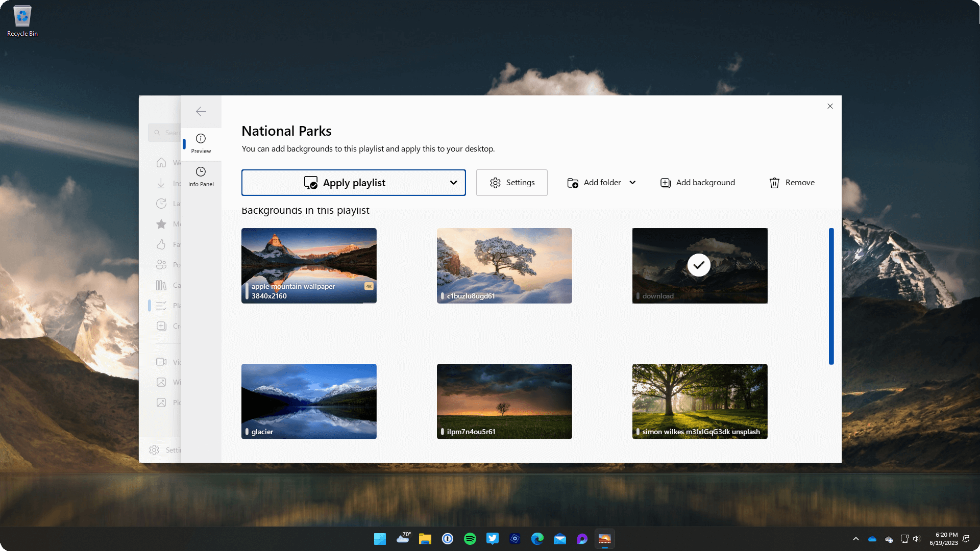Show hidden system tray icons
Viewport: 980px width, 551px height.
click(x=856, y=539)
